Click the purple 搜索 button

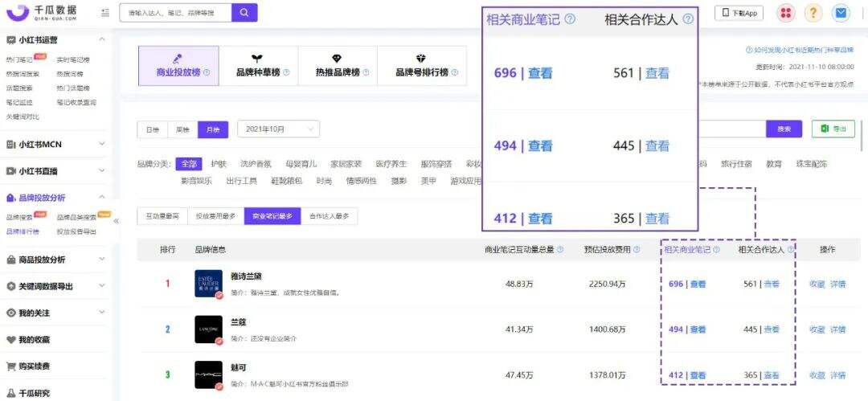(784, 129)
